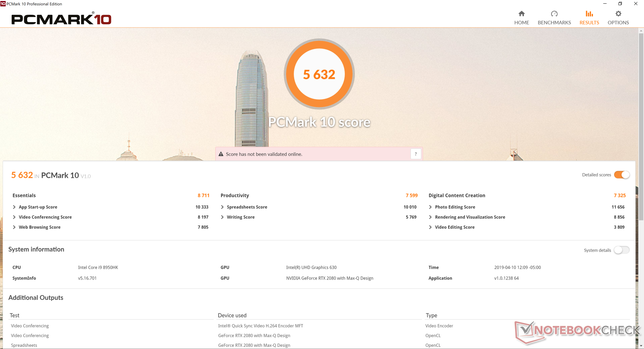The width and height of the screenshot is (644, 349).
Task: Click the SystemInfo version v5.16.701
Action: click(87, 278)
